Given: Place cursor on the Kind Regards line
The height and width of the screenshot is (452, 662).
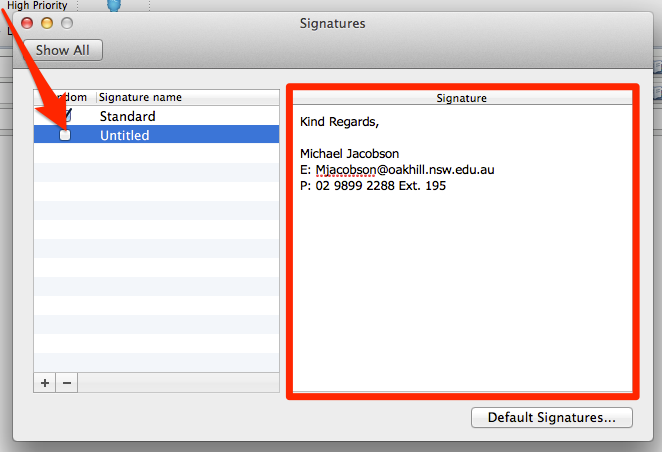Looking at the screenshot, I should tap(339, 122).
